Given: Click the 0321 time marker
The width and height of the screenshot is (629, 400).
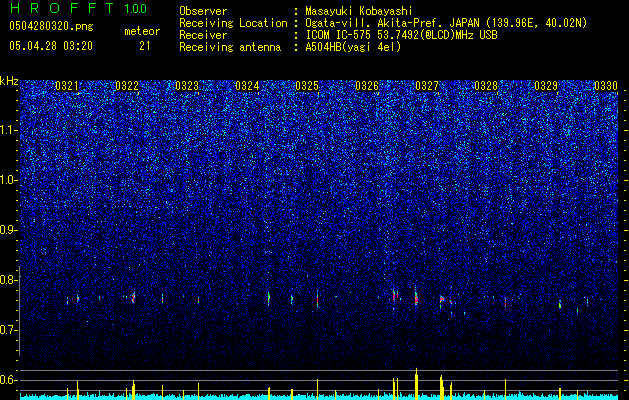Looking at the screenshot, I should (67, 86).
